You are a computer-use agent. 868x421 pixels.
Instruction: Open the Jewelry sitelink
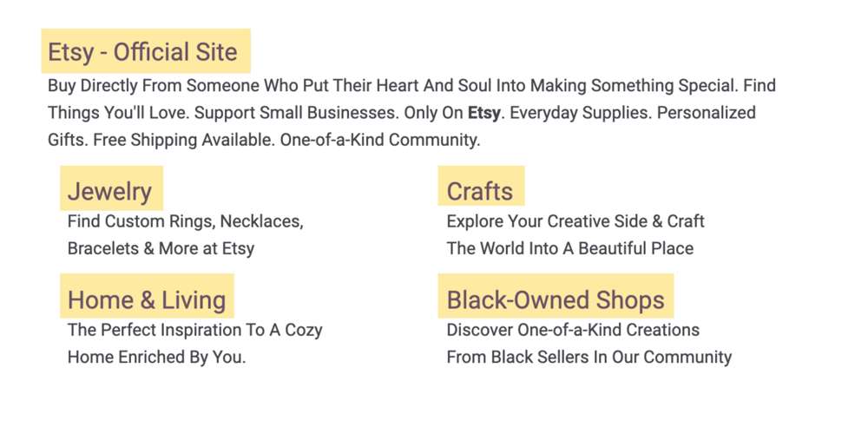click(x=109, y=192)
